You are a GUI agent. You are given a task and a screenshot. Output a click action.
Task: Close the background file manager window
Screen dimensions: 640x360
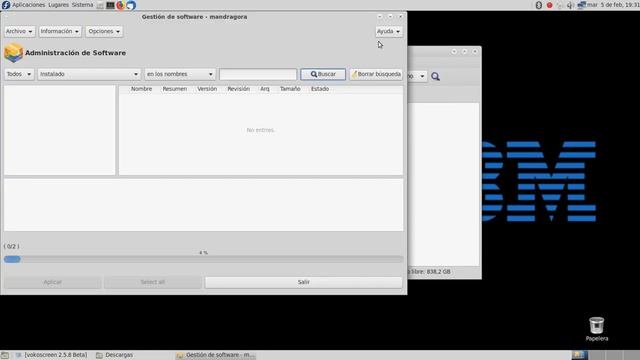click(475, 51)
